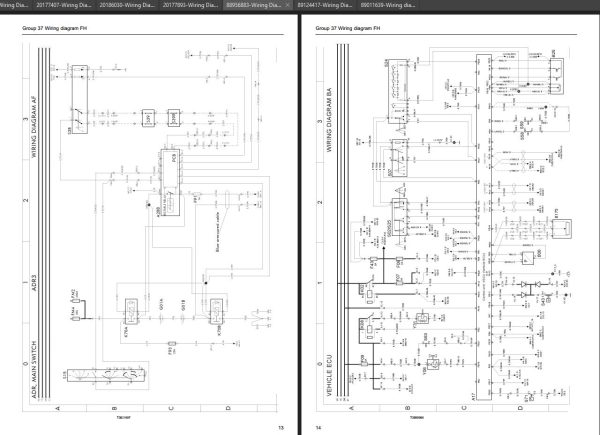Click the 'WIRING DIAGRAM BA' title

[x=329, y=120]
